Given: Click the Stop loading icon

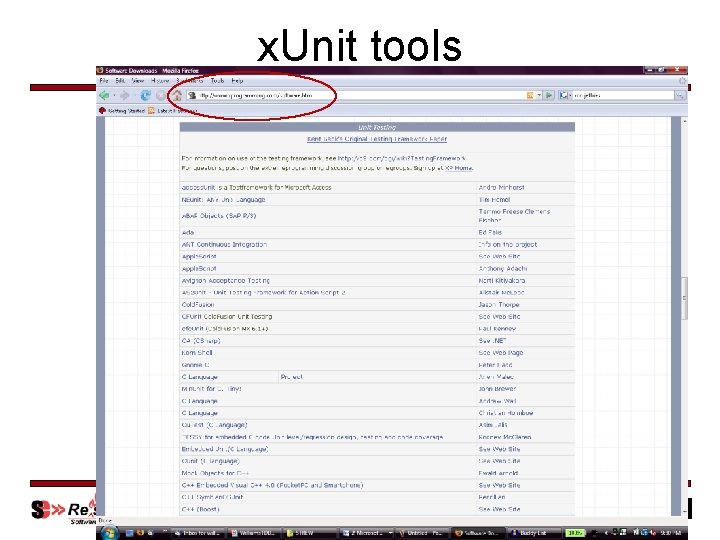Looking at the screenshot, I should (x=161, y=96).
